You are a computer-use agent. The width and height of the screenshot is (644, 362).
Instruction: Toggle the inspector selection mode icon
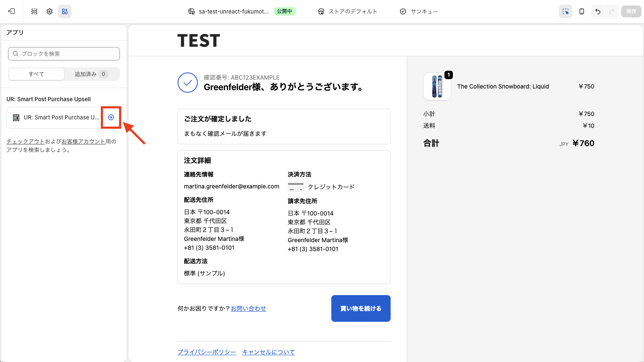click(566, 11)
